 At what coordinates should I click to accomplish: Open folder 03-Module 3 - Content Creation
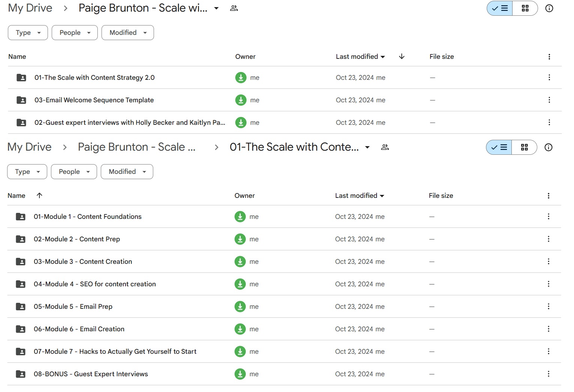point(83,262)
